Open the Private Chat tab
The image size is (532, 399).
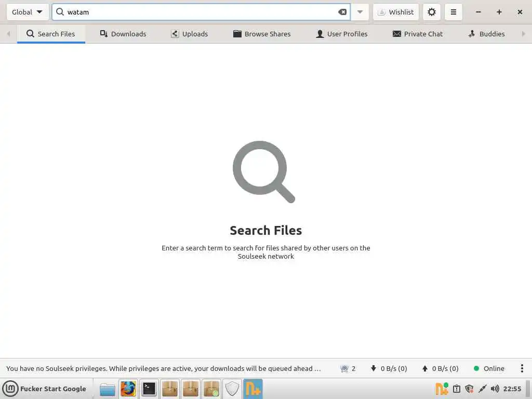coord(418,34)
